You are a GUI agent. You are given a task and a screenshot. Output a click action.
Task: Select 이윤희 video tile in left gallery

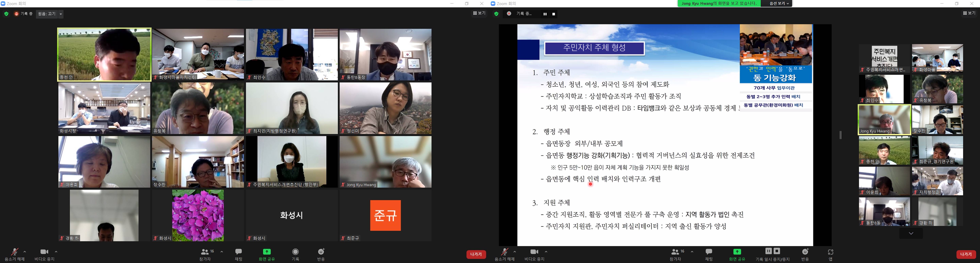pos(104,162)
